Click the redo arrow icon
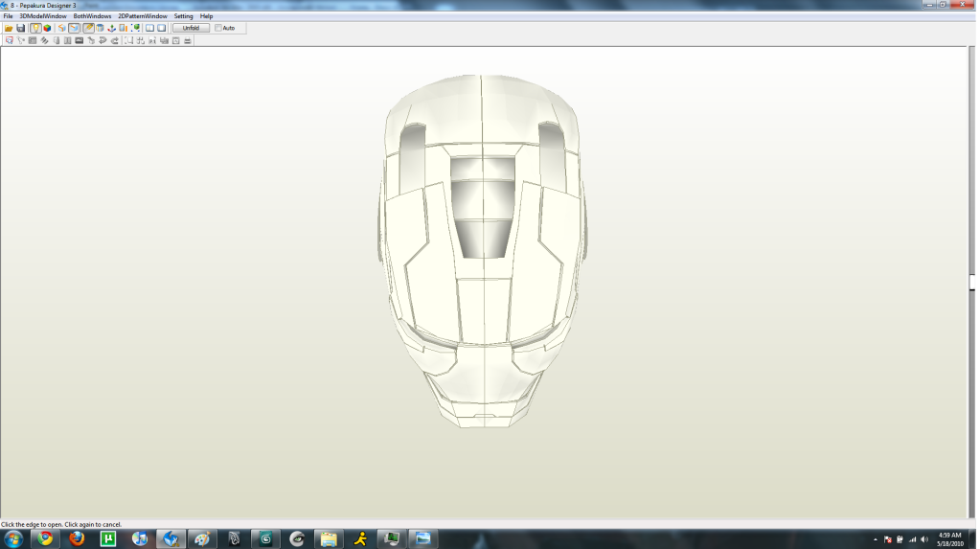Screen dimensions: 980x549 [114, 40]
